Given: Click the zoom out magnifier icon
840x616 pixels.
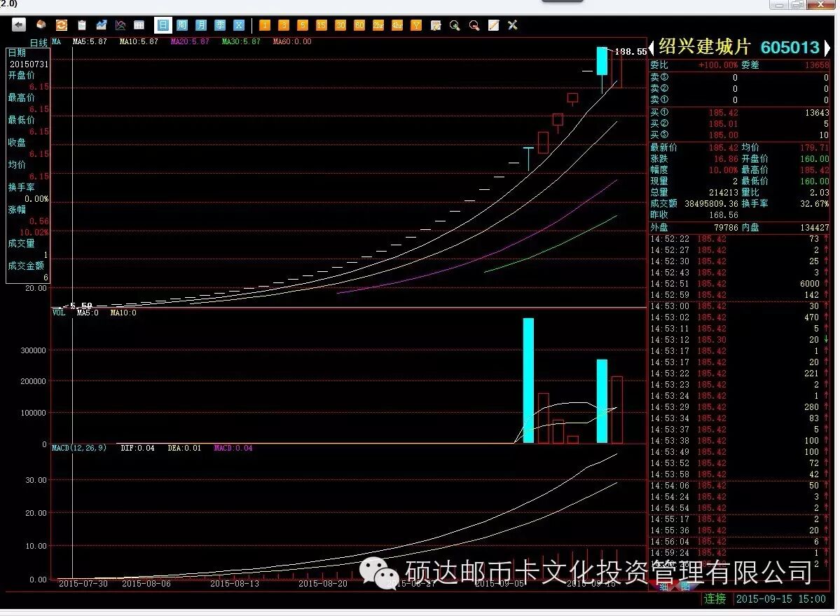Looking at the screenshot, I should point(474,25).
